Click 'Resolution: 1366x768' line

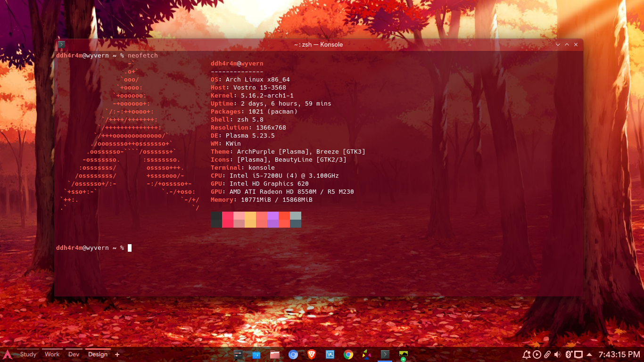pyautogui.click(x=248, y=128)
